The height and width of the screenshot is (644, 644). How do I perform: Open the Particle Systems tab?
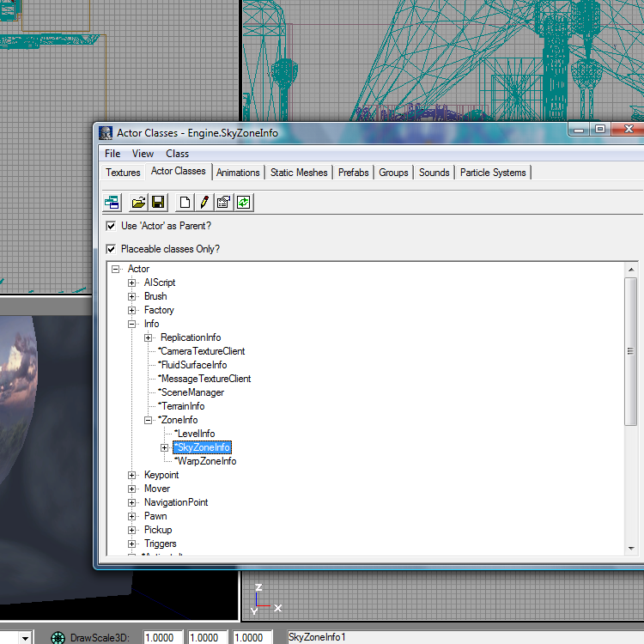pos(493,173)
